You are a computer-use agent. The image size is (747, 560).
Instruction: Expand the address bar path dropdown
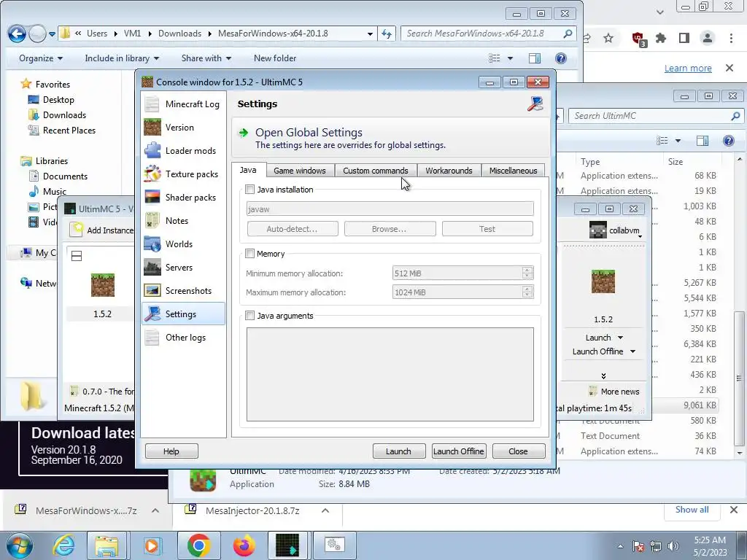coord(370,34)
